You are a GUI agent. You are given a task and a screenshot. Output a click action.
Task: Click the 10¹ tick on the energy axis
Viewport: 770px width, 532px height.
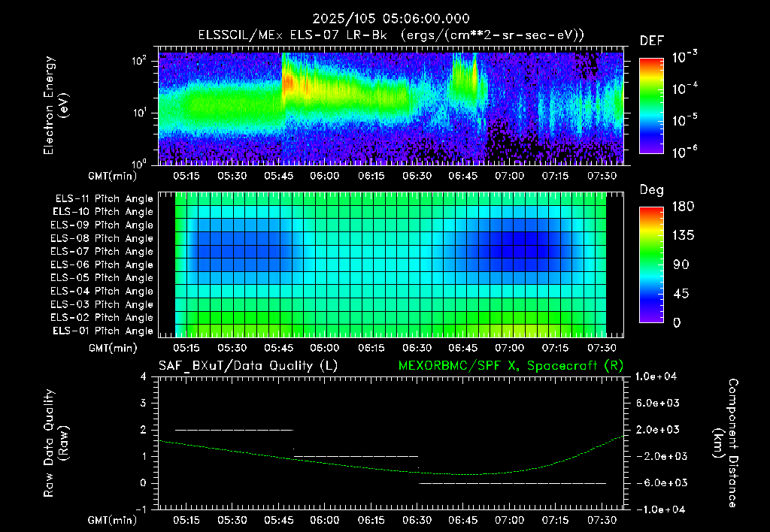click(x=139, y=113)
